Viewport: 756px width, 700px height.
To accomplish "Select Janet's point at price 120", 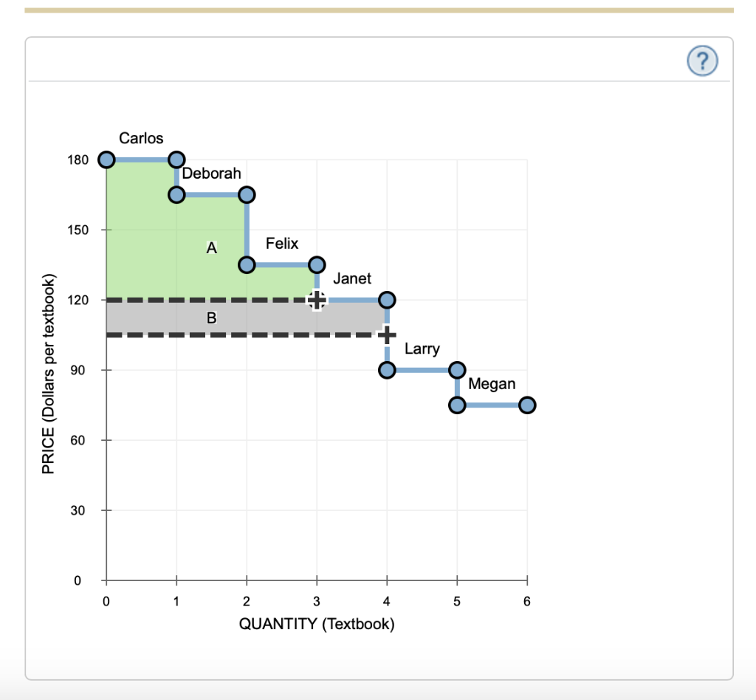I will pyautogui.click(x=386, y=299).
